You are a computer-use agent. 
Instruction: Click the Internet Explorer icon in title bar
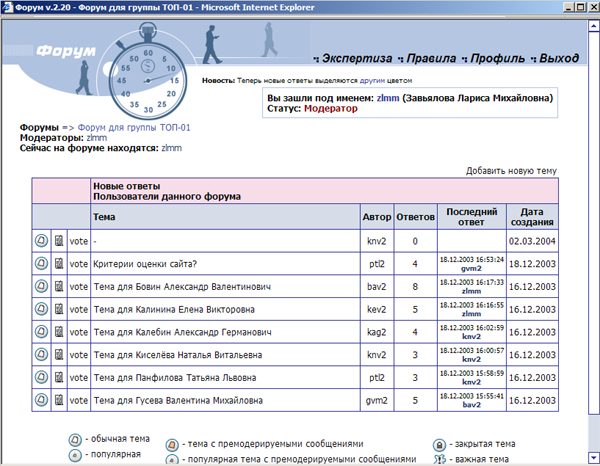click(x=7, y=7)
